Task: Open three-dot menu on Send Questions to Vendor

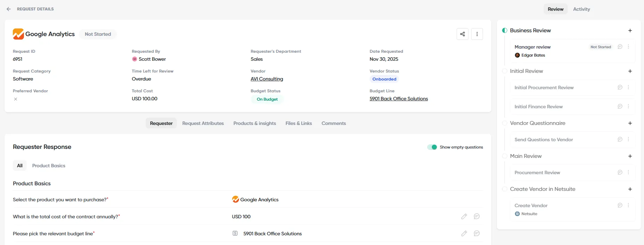Action: [x=628, y=139]
